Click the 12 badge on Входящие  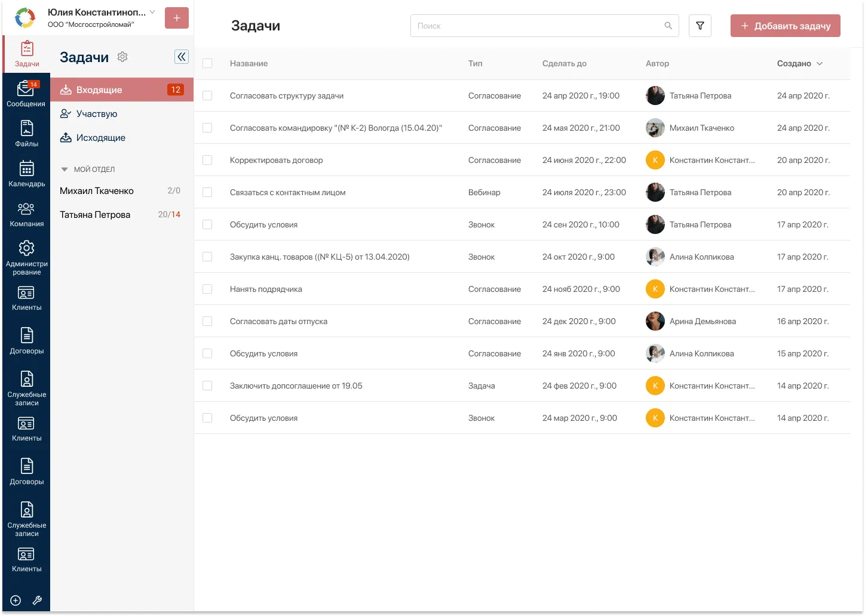[x=176, y=90]
